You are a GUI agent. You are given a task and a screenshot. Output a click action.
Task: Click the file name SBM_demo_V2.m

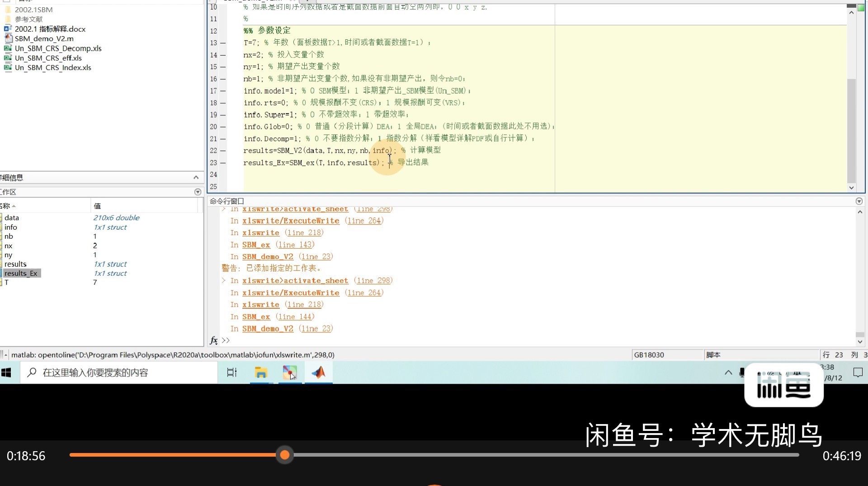click(44, 38)
